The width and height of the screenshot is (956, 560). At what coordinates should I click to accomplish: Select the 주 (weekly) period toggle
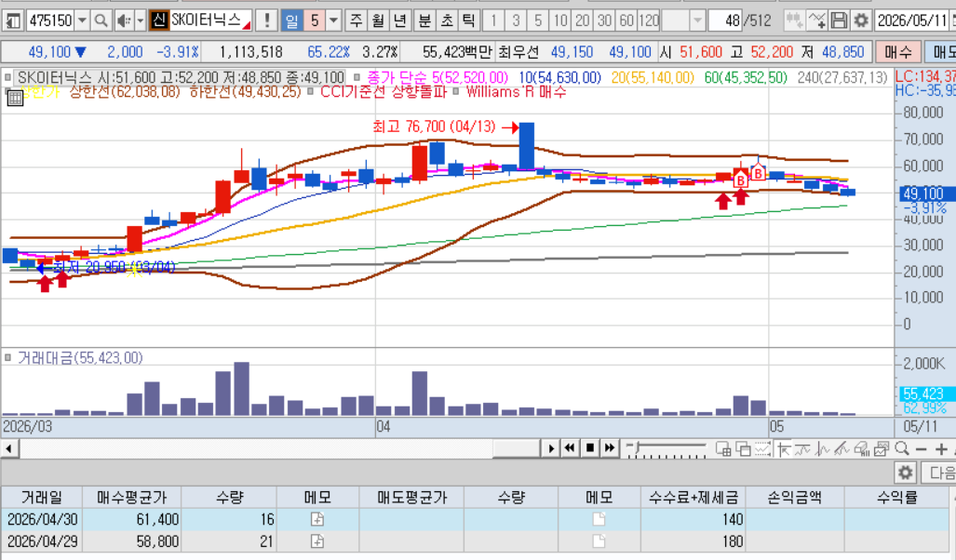pos(357,20)
